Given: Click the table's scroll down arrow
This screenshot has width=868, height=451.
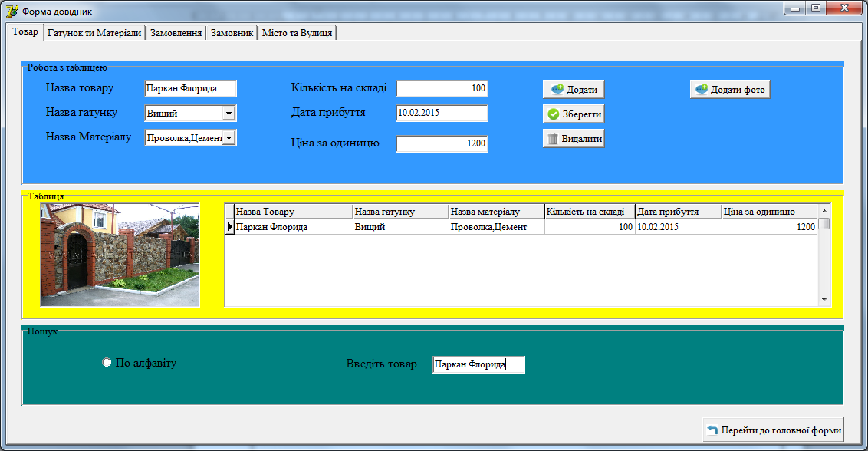Looking at the screenshot, I should [824, 300].
